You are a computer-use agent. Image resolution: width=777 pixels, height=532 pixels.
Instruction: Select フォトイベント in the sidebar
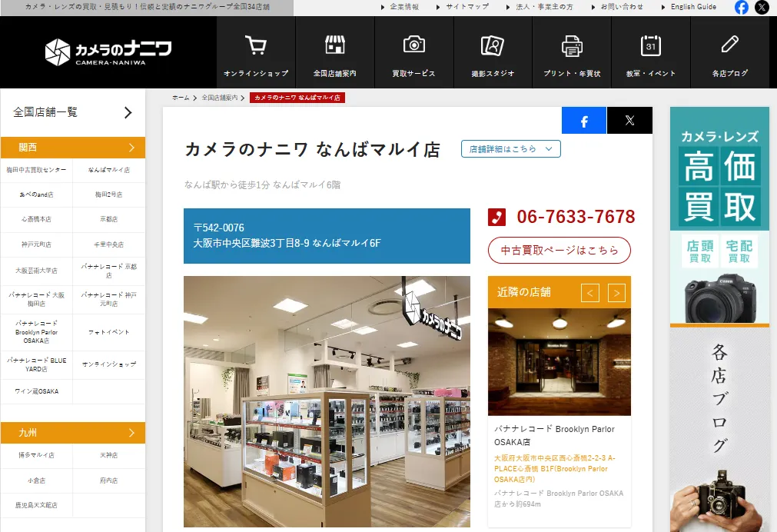click(x=109, y=332)
